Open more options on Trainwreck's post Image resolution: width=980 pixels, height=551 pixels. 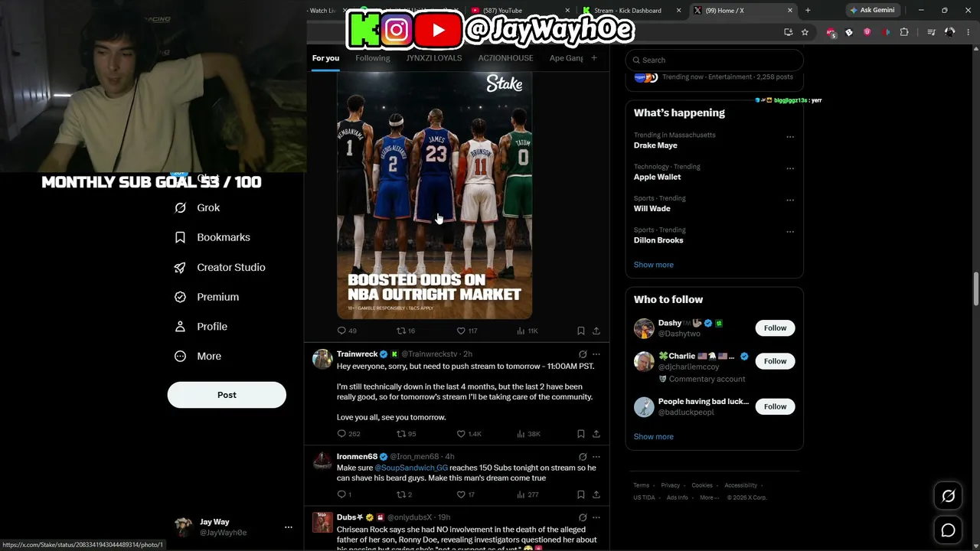pyautogui.click(x=596, y=354)
